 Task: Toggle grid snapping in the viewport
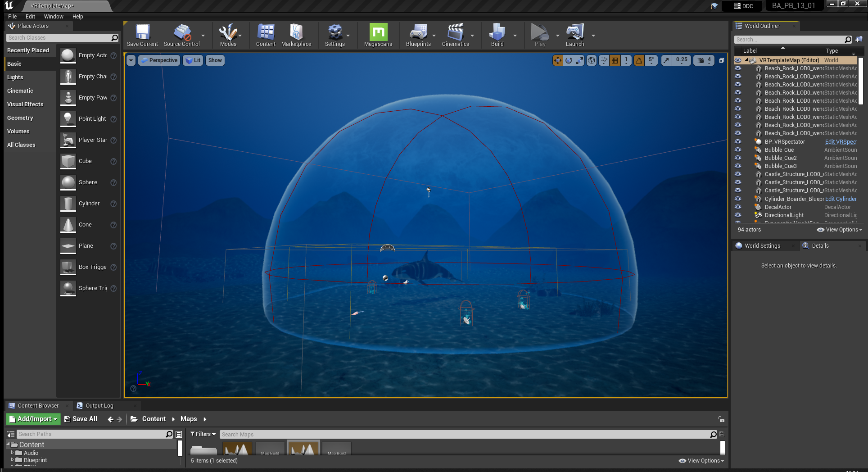click(x=615, y=60)
